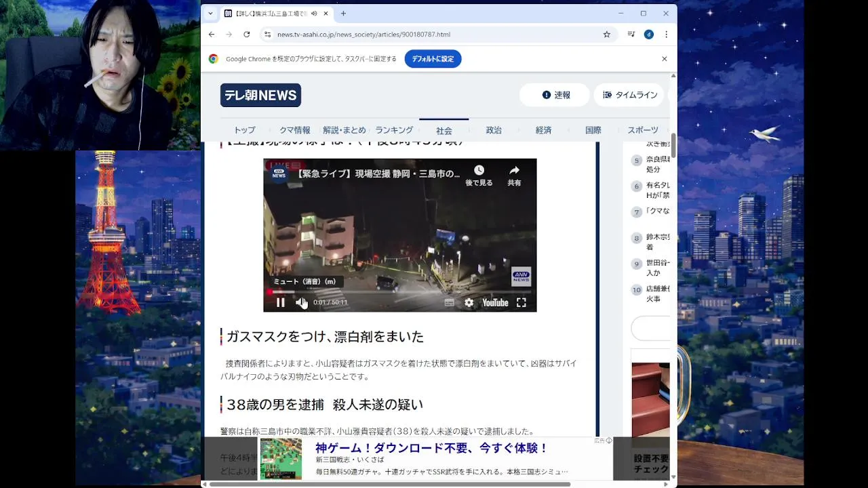Pause the YouTube live video
Screen dimensions: 868x488
tap(281, 303)
